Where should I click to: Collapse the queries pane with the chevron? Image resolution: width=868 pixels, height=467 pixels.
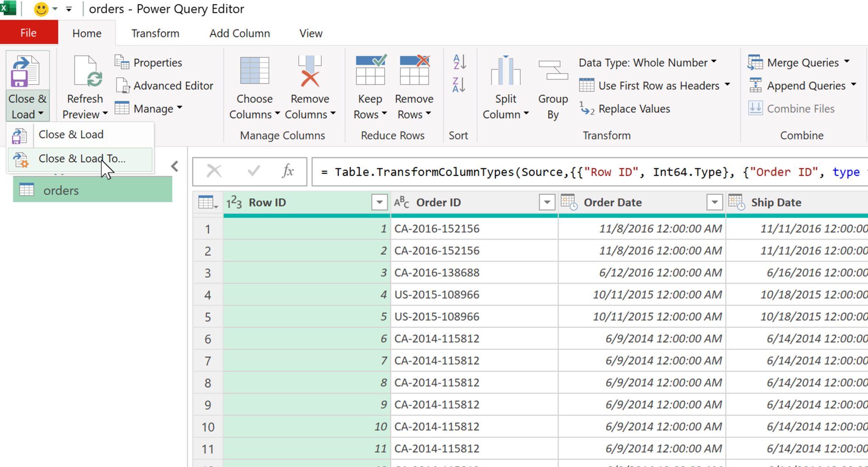(174, 166)
